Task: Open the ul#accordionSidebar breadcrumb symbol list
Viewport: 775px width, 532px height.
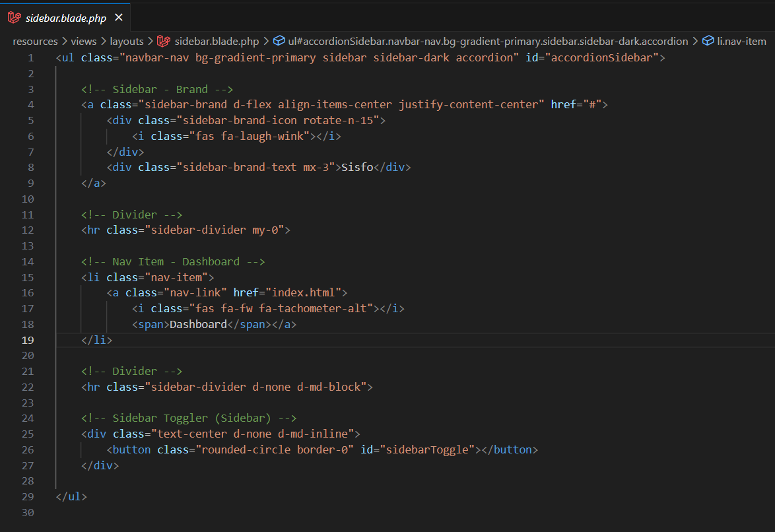Action: (487, 41)
